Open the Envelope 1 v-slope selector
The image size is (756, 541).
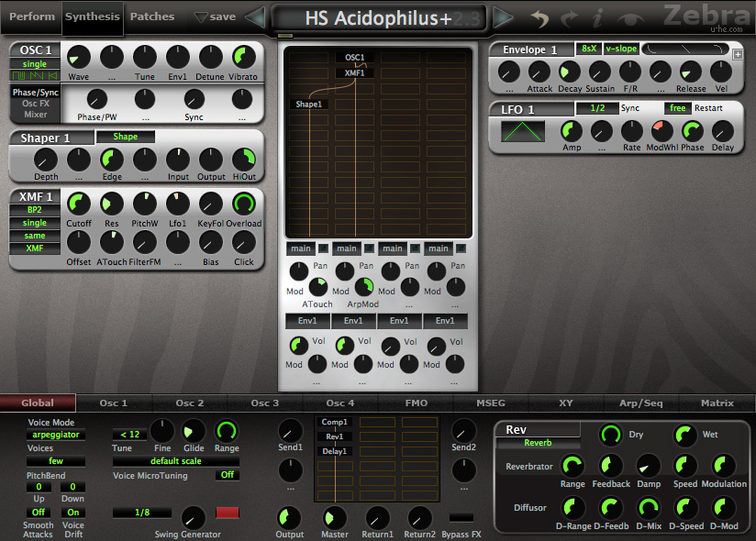621,49
